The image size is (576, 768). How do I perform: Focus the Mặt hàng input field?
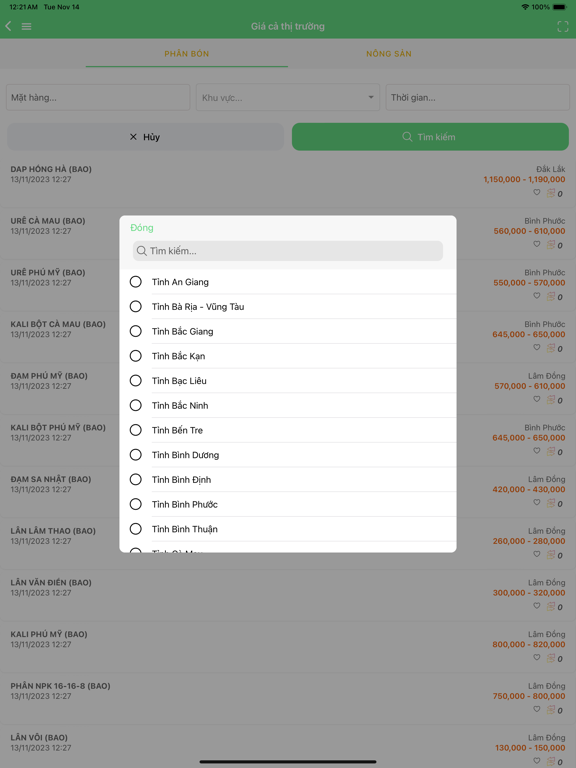pyautogui.click(x=98, y=97)
